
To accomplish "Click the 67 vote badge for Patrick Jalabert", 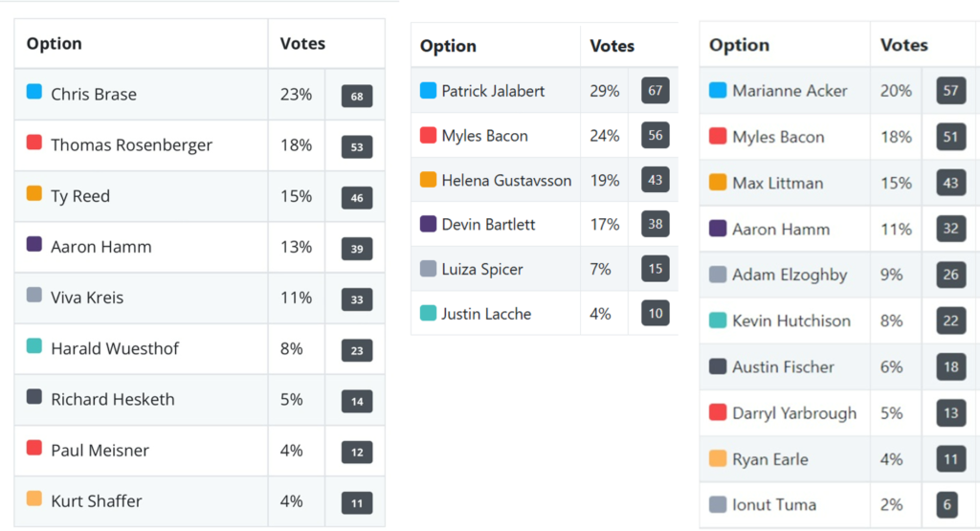I will coord(655,91).
